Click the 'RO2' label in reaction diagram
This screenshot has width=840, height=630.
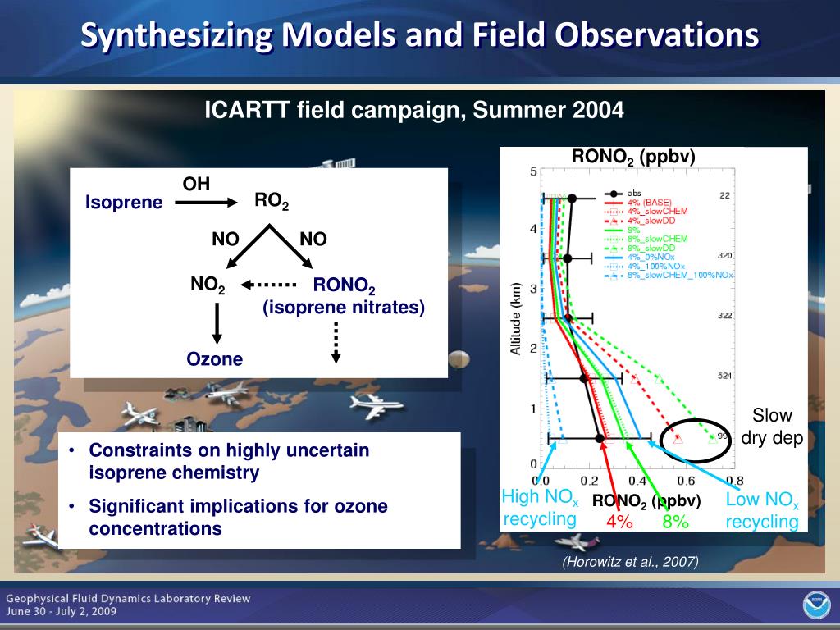(x=271, y=200)
